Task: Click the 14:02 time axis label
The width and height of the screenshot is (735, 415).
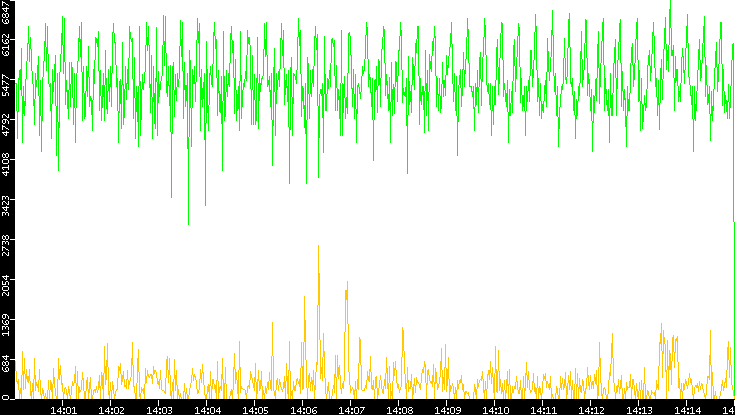Action: pyautogui.click(x=111, y=410)
